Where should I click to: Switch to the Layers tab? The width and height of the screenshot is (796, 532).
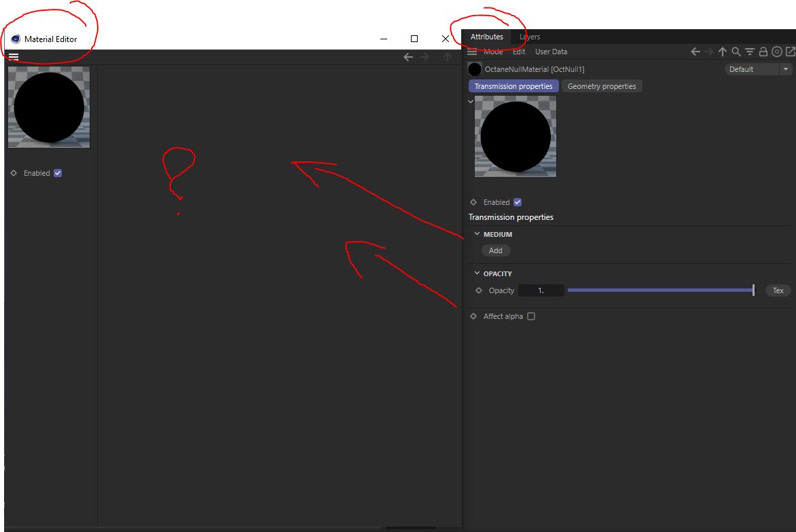530,37
